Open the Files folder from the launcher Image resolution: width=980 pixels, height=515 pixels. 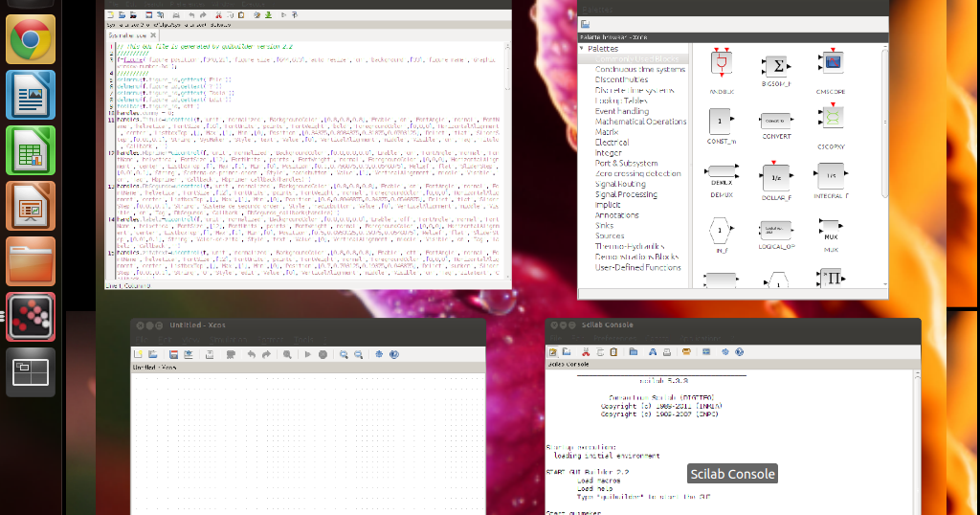click(x=30, y=261)
